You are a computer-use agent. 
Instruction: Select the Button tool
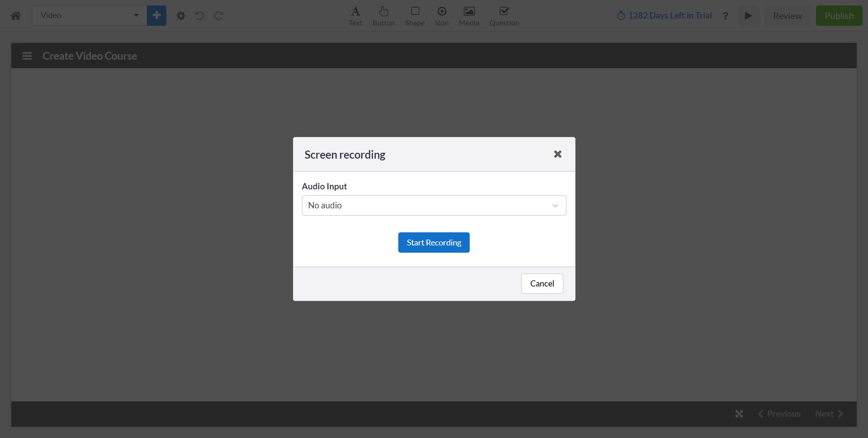383,16
